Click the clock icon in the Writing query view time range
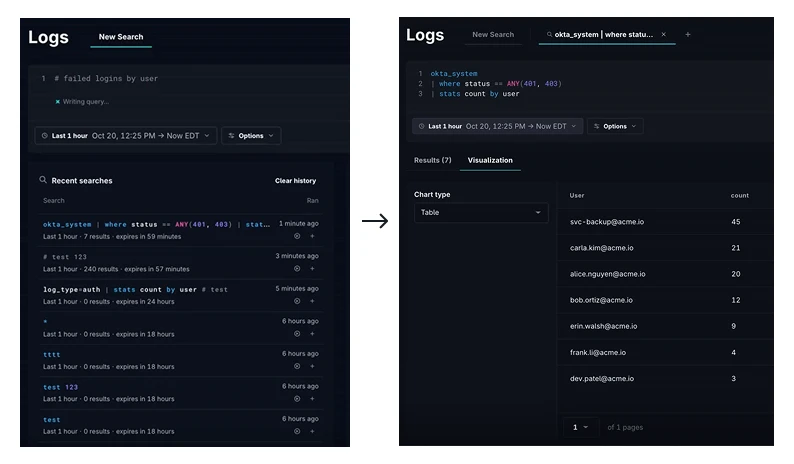The image size is (794, 464). tap(45, 136)
